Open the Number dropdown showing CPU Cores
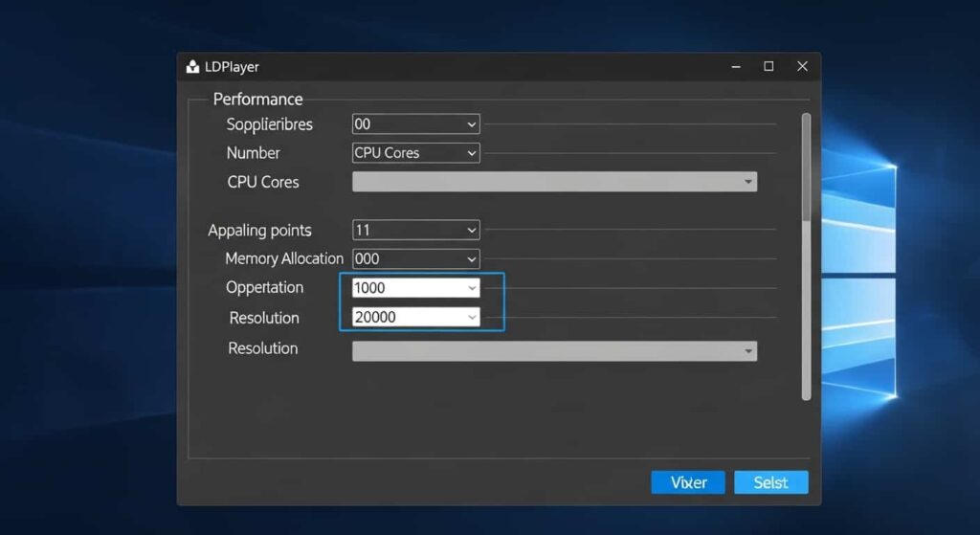Viewport: 980px width, 535px height. point(415,153)
